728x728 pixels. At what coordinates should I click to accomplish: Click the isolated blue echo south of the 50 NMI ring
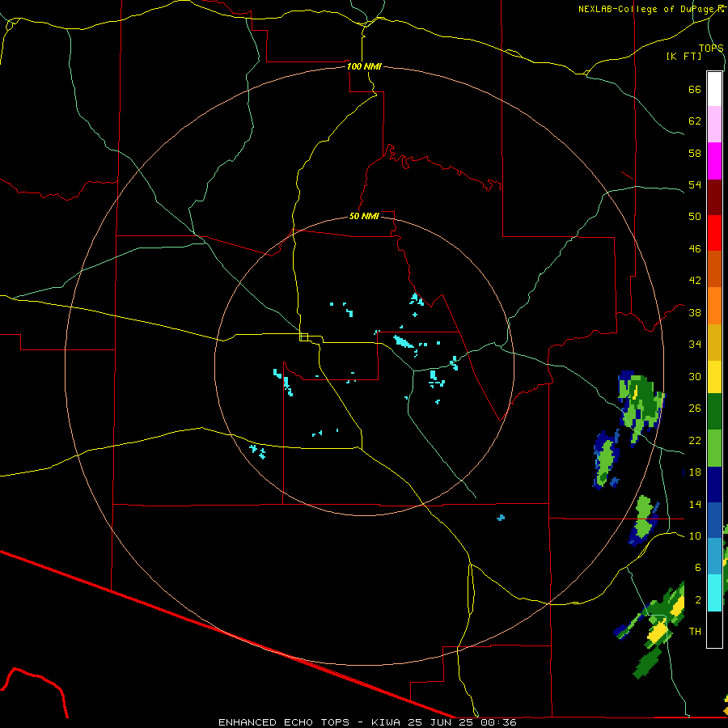tap(501, 518)
